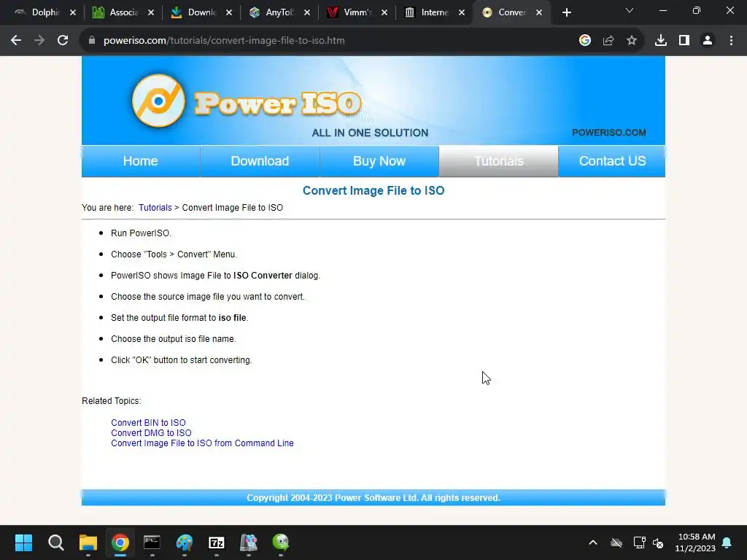Image resolution: width=747 pixels, height=560 pixels.
Task: Open the Paint taskbar icon
Action: (x=185, y=542)
